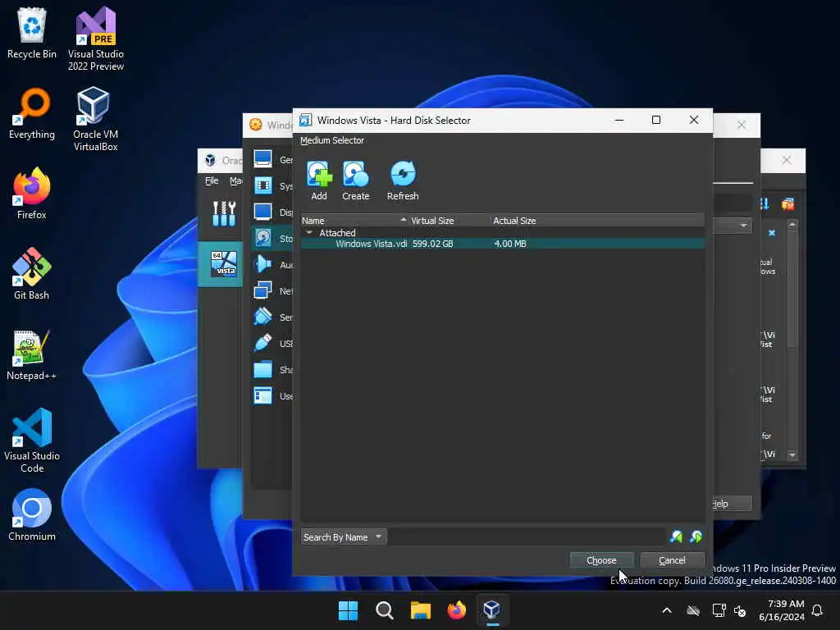Open the notification bell

(818, 610)
